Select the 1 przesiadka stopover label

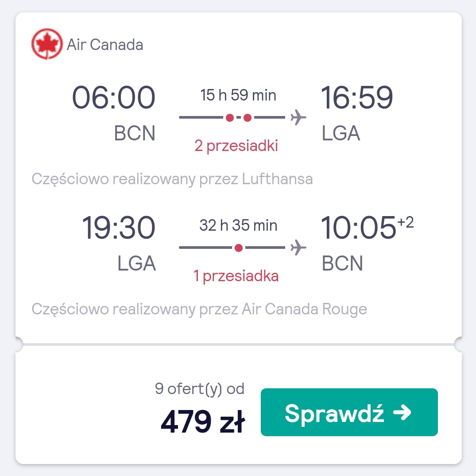click(x=236, y=276)
